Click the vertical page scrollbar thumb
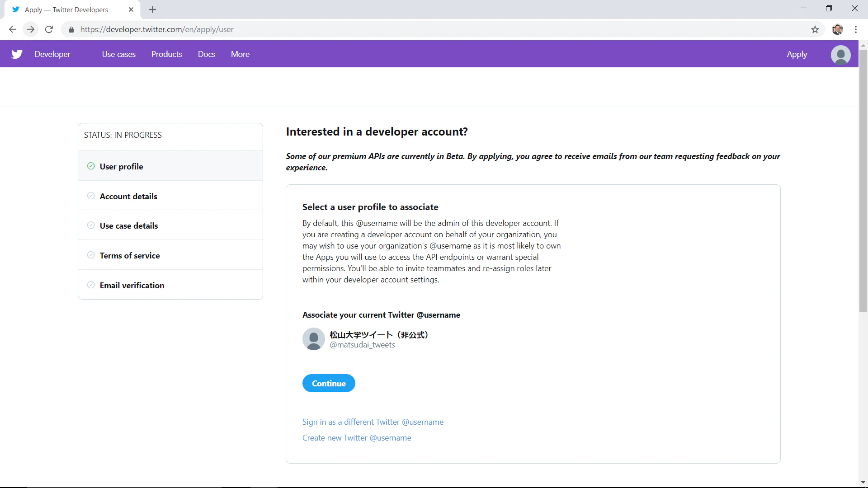This screenshot has height=488, width=868. click(x=863, y=181)
